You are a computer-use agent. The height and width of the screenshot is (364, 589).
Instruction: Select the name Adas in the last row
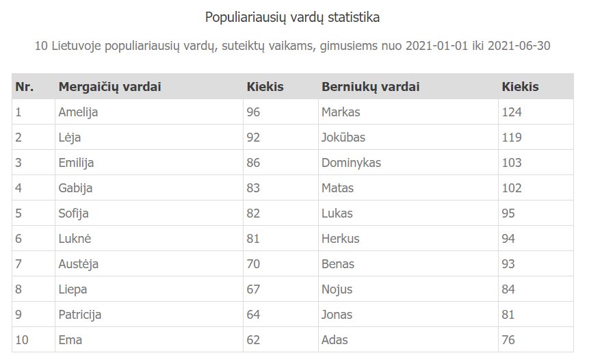click(335, 339)
